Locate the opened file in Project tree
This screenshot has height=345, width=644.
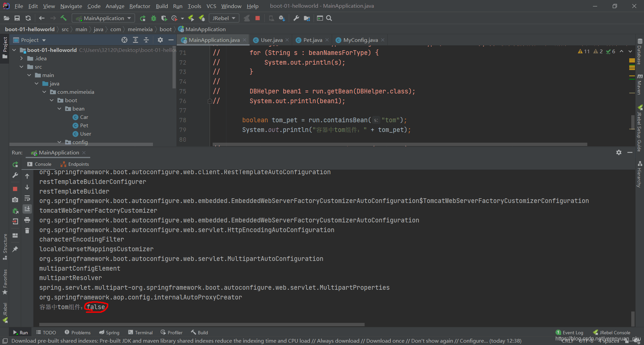point(124,40)
